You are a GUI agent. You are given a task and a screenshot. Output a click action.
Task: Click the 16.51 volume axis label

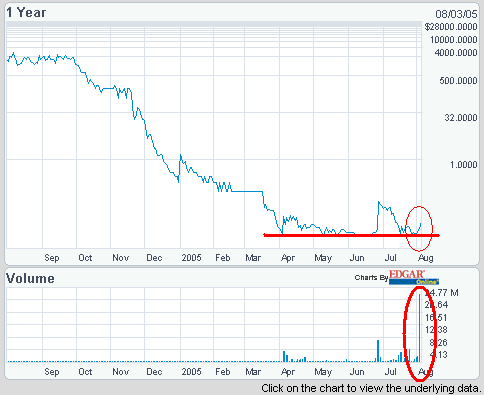[x=436, y=317]
